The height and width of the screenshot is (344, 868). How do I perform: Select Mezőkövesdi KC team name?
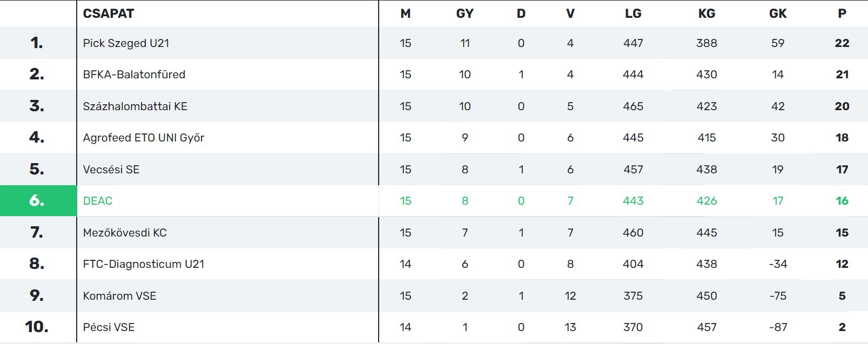(125, 233)
